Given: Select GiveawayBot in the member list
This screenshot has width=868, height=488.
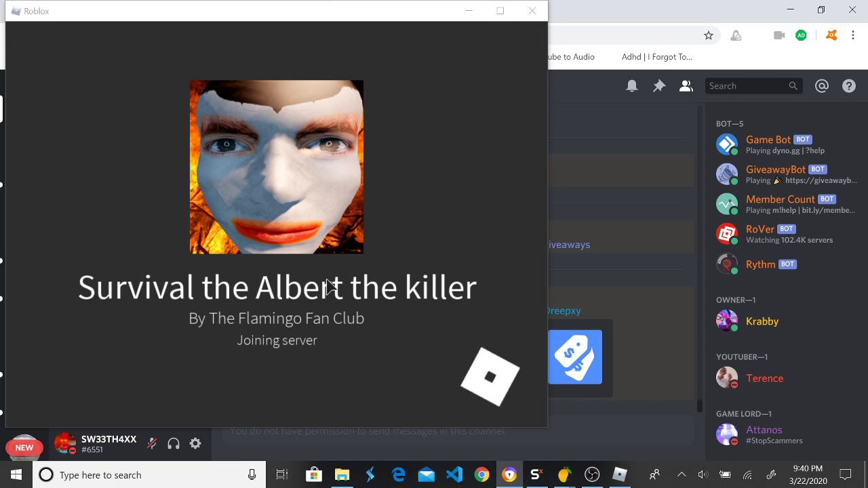Looking at the screenshot, I should (787, 174).
